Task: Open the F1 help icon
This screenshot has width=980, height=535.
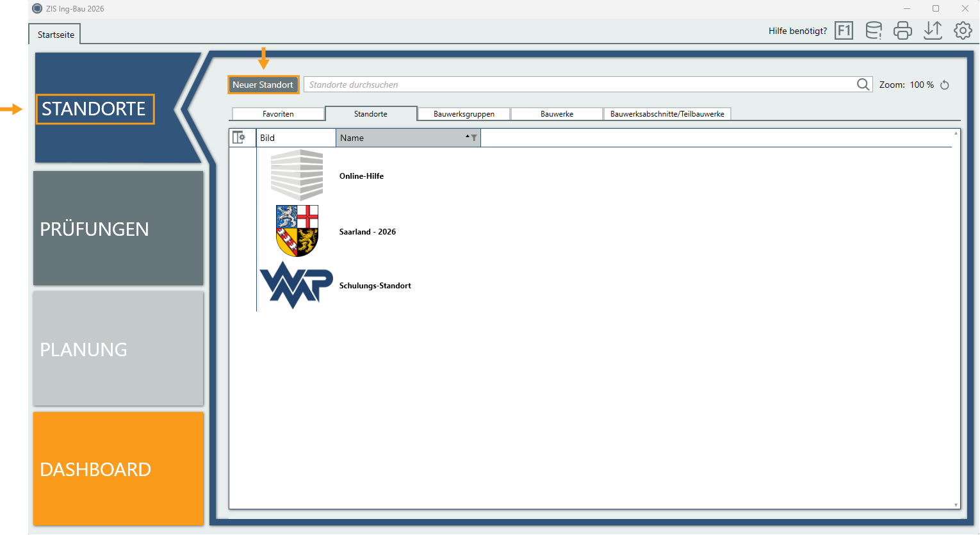Action: coord(844,31)
